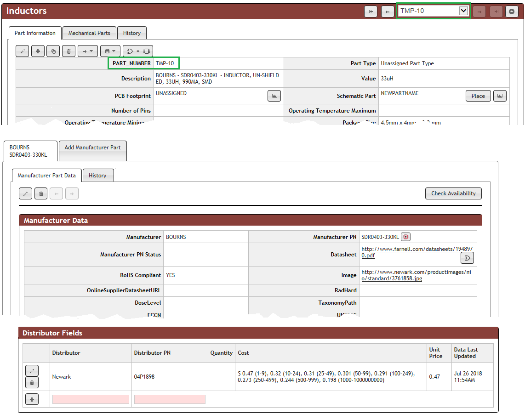Click the round collapse icon in Inductors header
This screenshot has height=420, width=525.
coord(512,11)
